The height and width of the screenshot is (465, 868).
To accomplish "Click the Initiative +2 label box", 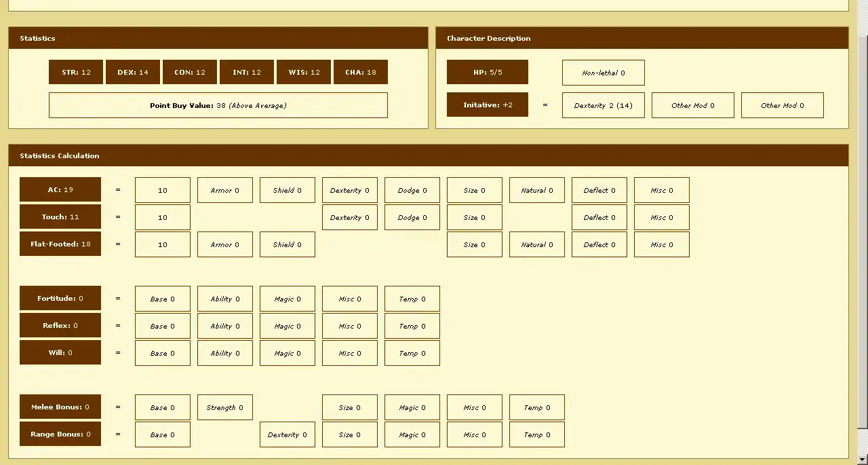I will (488, 105).
